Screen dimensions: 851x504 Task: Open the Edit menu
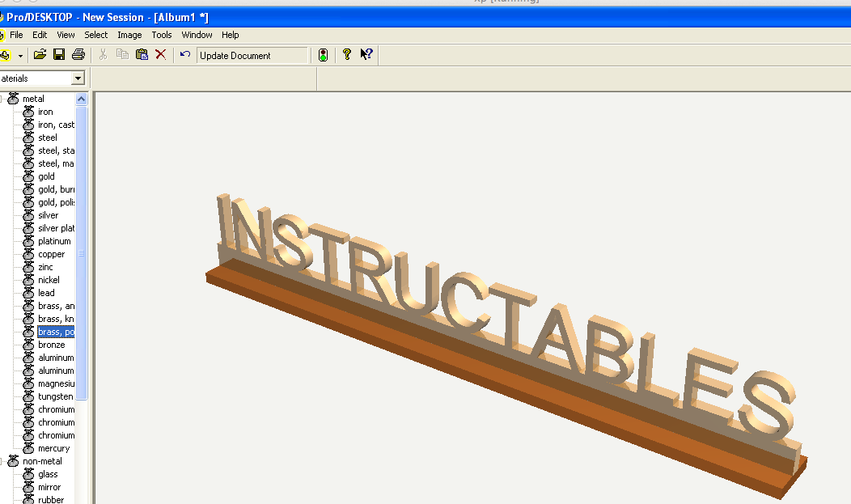(x=40, y=35)
